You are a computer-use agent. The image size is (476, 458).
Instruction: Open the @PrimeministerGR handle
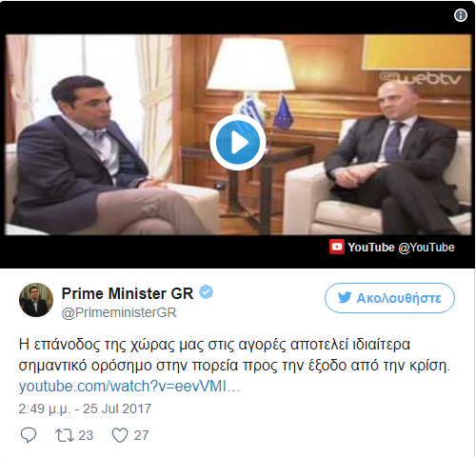pos(119,312)
